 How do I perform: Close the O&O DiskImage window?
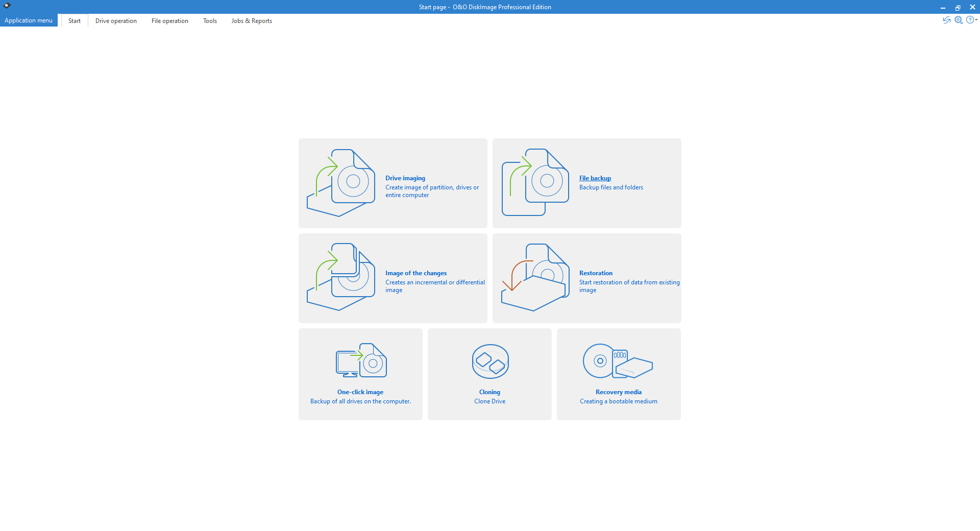tap(972, 7)
